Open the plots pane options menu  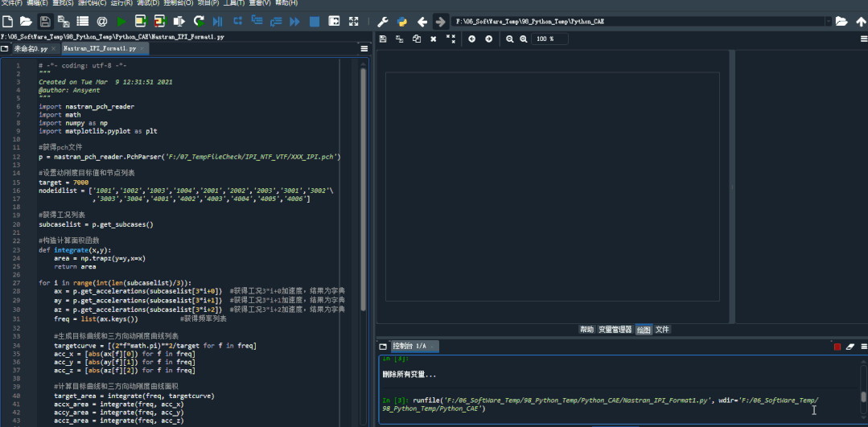point(863,39)
